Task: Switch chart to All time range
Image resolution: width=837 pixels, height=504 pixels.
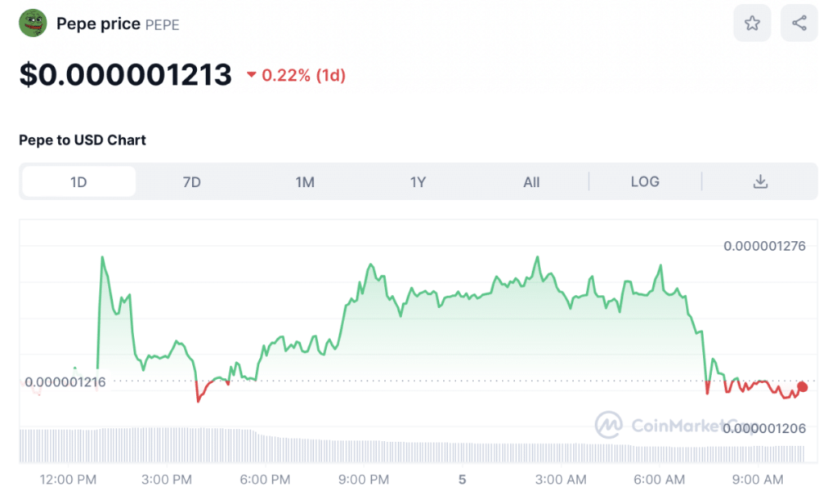Action: point(531,181)
